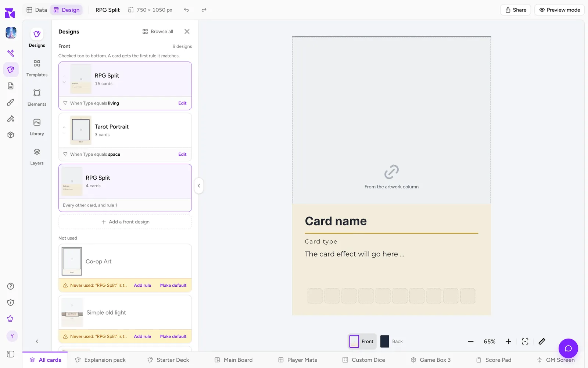This screenshot has height=368, width=588.
Task: Open the Layers panel
Action: click(37, 156)
